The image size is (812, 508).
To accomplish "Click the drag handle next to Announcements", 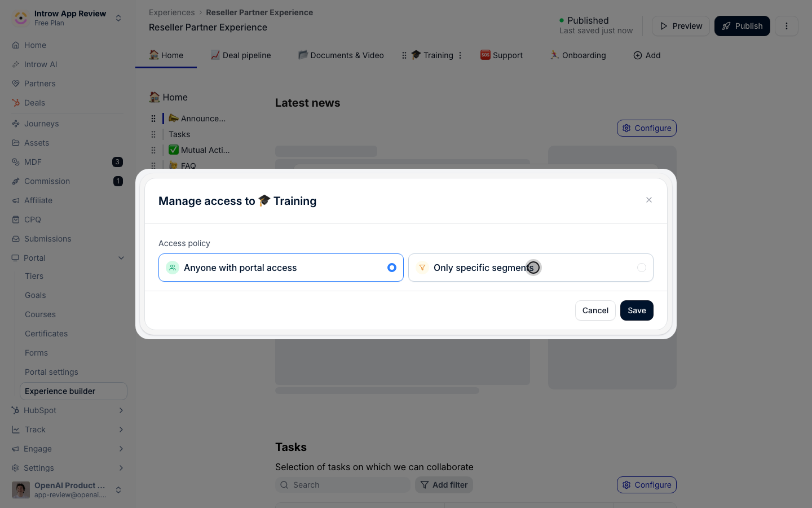I will pos(153,119).
